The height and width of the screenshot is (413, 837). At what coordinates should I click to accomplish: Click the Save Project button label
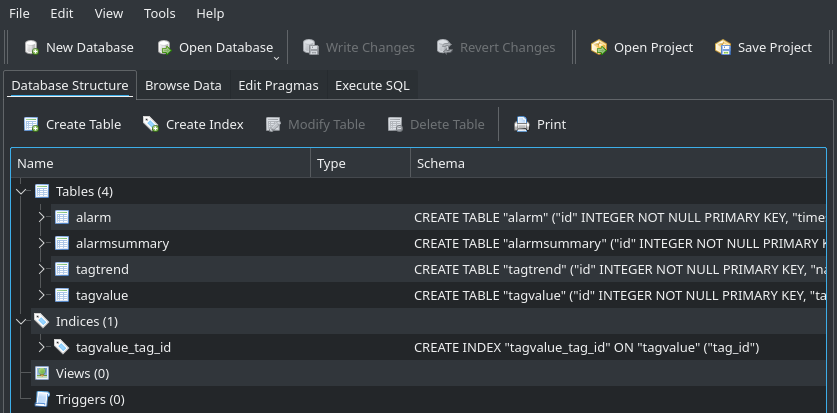point(775,47)
